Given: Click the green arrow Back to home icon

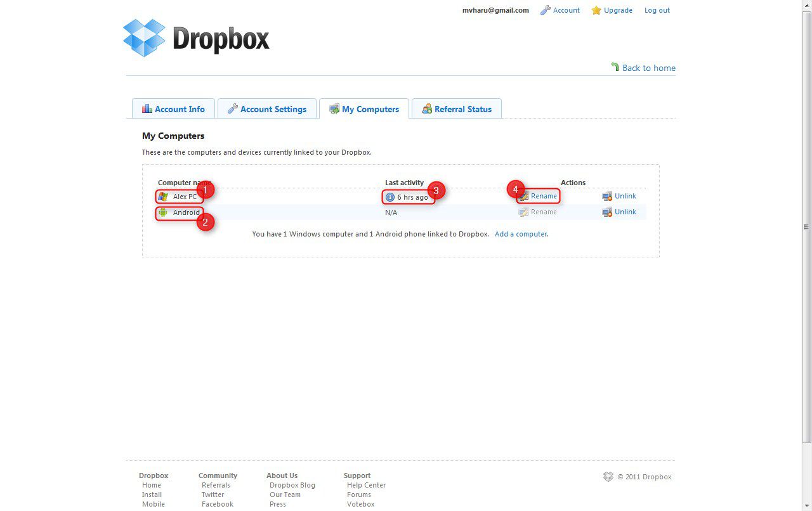Looking at the screenshot, I should coord(615,67).
